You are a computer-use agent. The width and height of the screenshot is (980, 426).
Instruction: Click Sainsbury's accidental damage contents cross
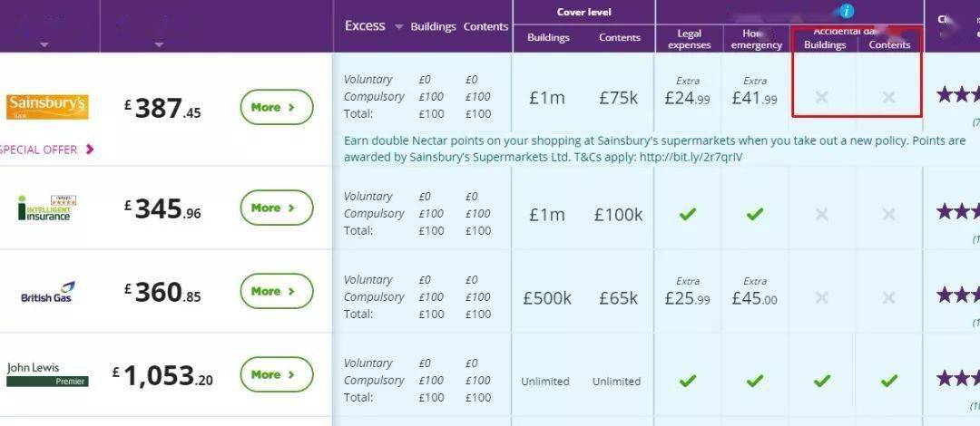coord(889,97)
